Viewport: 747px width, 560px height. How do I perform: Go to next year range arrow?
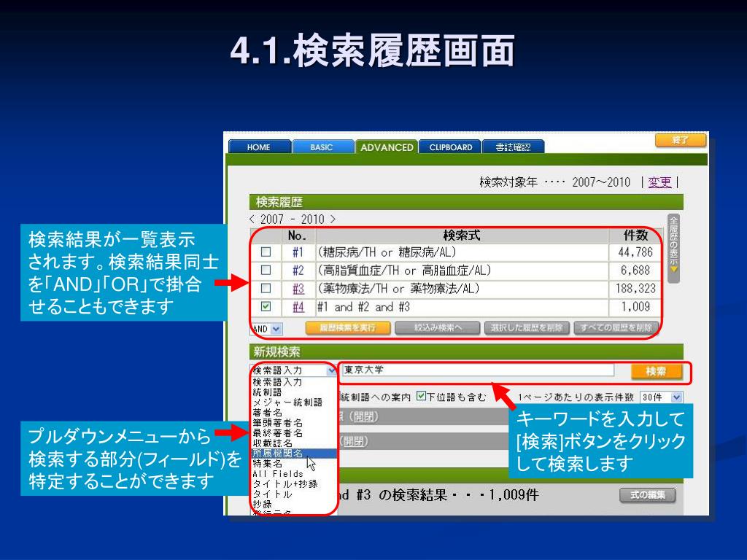[x=333, y=219]
